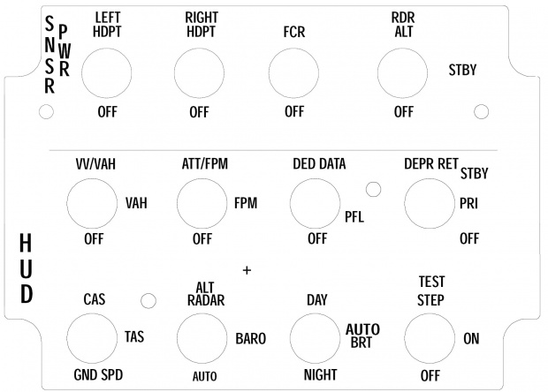Click the GND SPD label
The image size is (548, 392).
(97, 375)
